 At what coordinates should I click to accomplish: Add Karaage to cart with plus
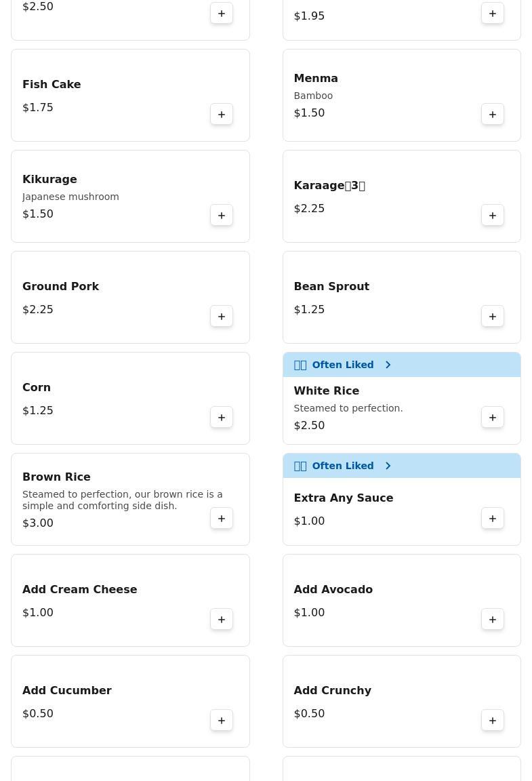(x=493, y=216)
